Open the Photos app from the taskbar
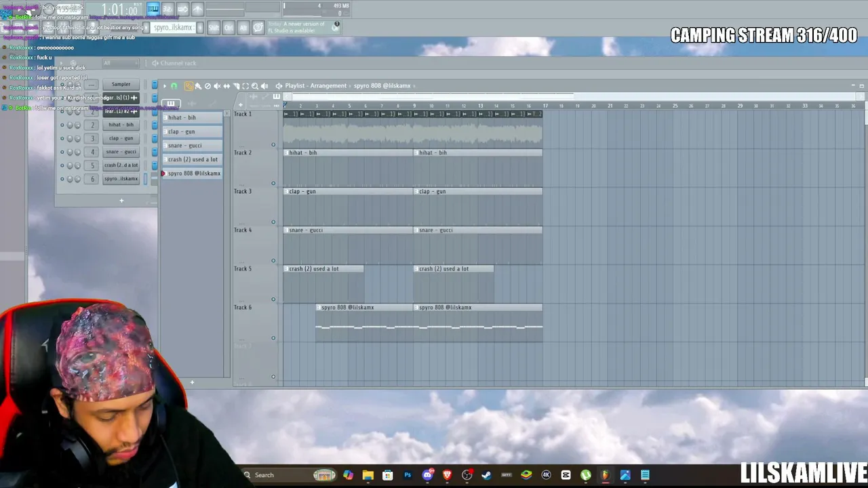The height and width of the screenshot is (488, 868). click(x=625, y=475)
